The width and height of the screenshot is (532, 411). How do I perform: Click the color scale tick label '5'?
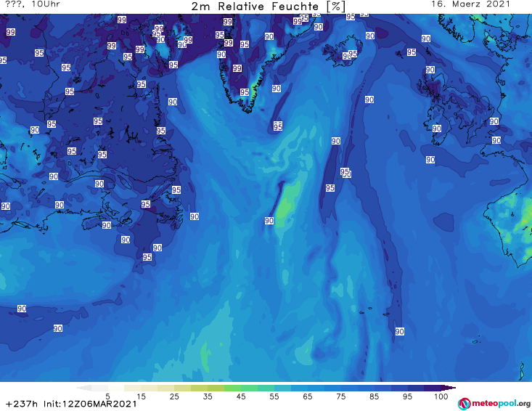point(107,396)
